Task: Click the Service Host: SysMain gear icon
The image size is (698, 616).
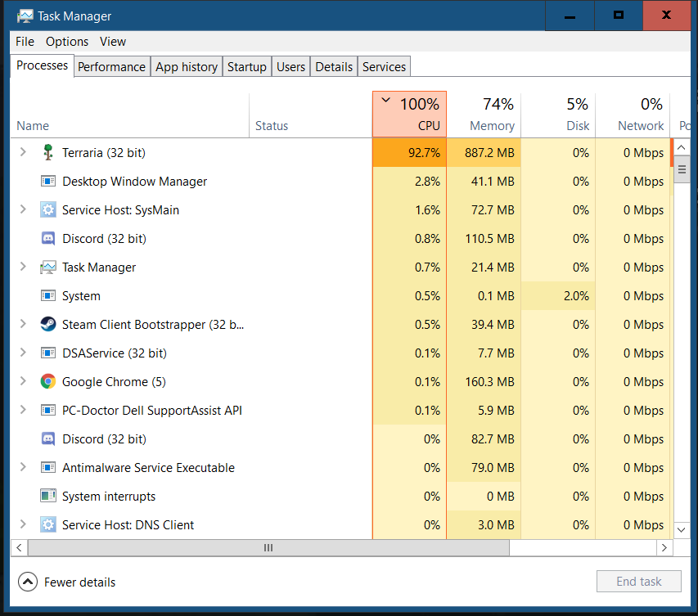Action: pos(48,209)
